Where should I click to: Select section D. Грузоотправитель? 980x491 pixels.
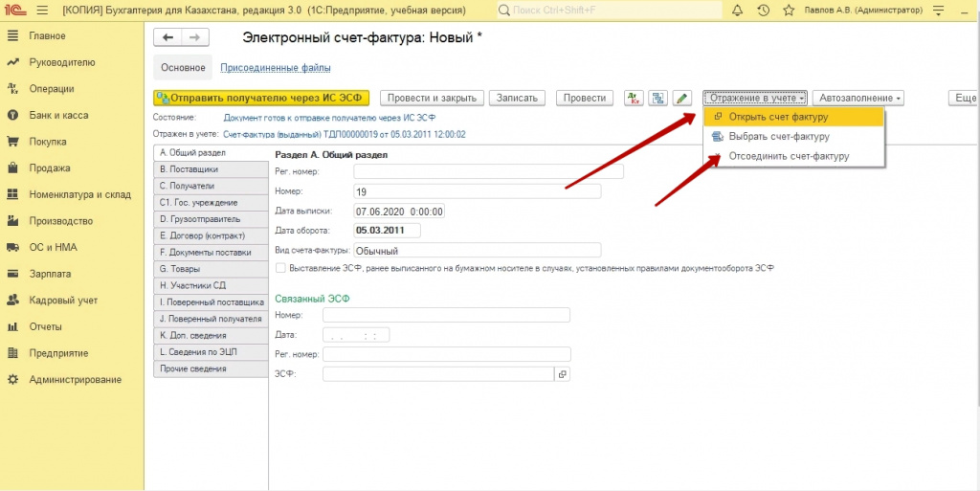(211, 219)
